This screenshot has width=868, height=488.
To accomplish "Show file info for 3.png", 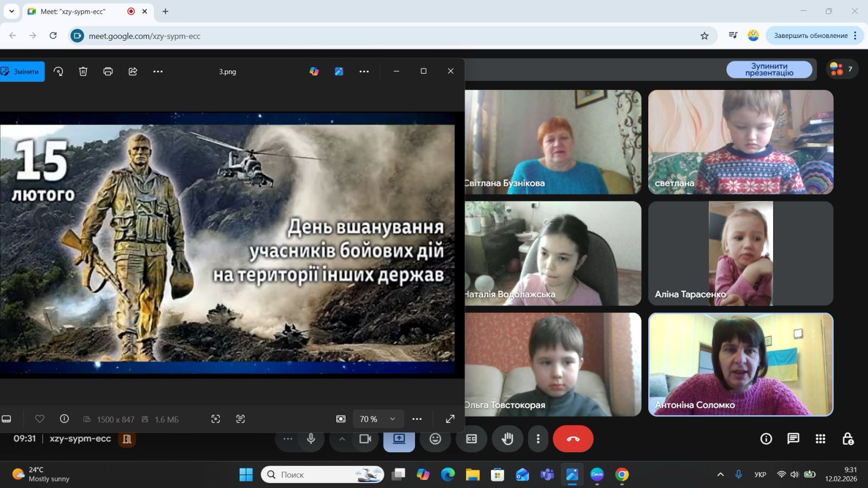I will tap(64, 419).
